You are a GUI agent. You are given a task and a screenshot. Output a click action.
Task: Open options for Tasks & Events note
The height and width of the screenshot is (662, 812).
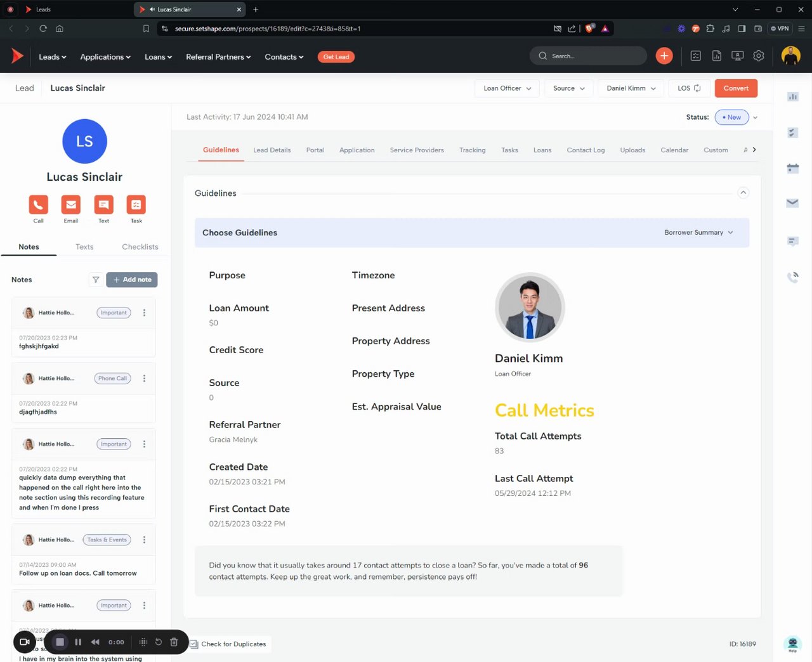point(144,540)
